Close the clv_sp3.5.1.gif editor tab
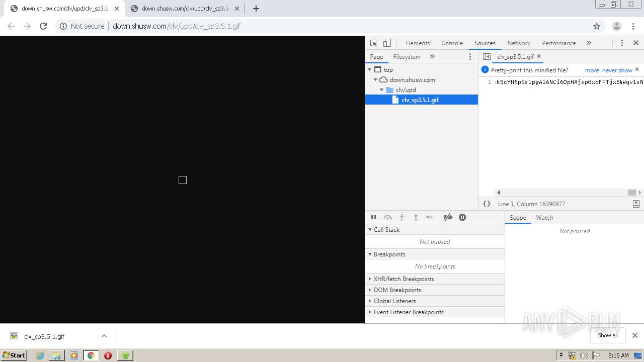The height and width of the screenshot is (362, 644). tap(539, 56)
